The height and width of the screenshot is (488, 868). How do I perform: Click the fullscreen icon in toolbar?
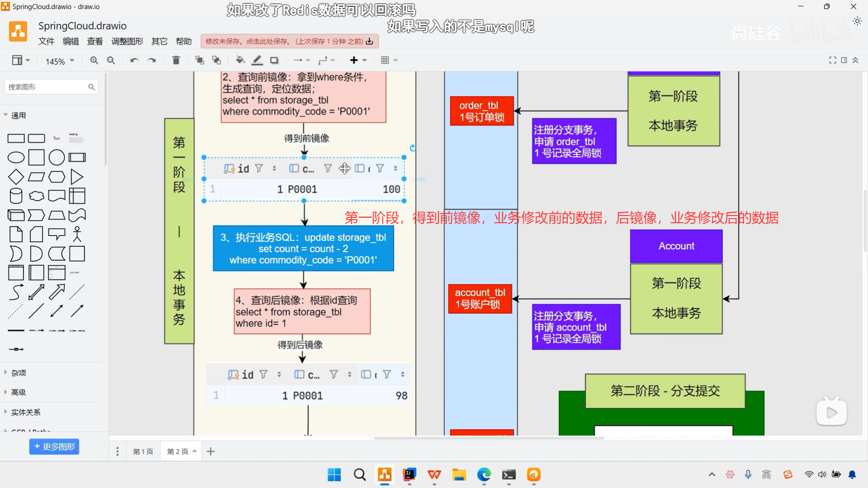click(832, 60)
